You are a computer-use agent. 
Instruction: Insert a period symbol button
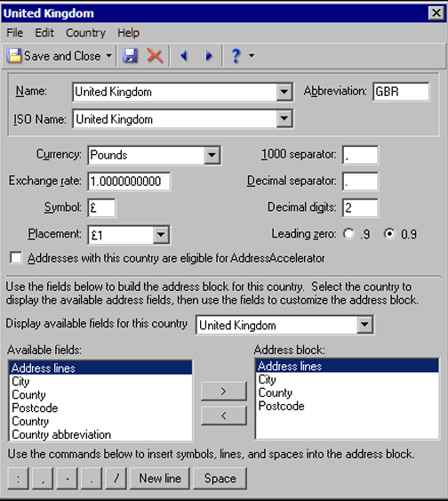point(92,479)
